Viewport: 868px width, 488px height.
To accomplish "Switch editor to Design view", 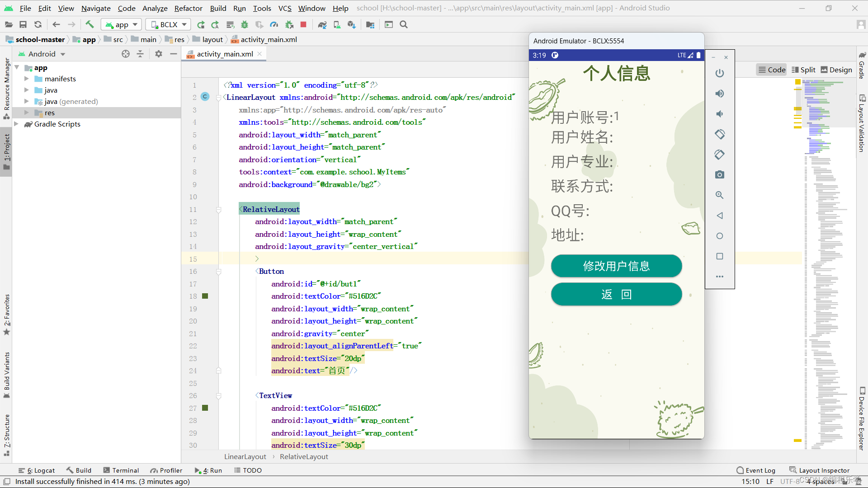I will coord(836,70).
